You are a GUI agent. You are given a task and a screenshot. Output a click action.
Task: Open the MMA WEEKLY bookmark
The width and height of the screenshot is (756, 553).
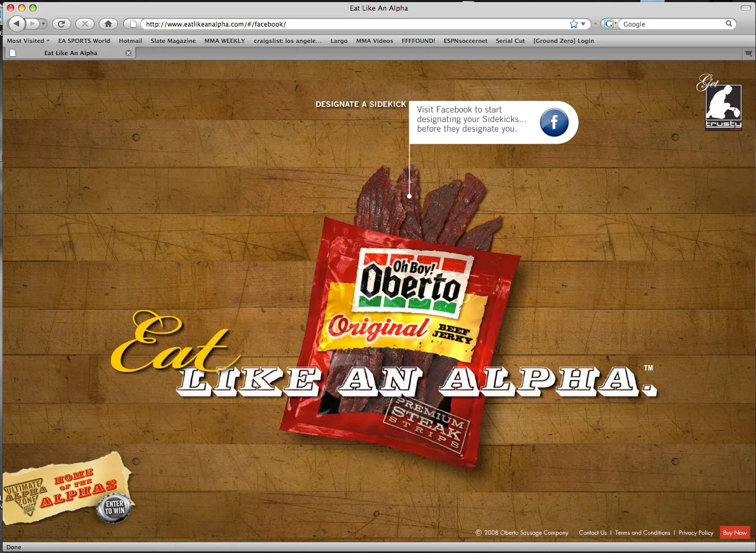(225, 41)
